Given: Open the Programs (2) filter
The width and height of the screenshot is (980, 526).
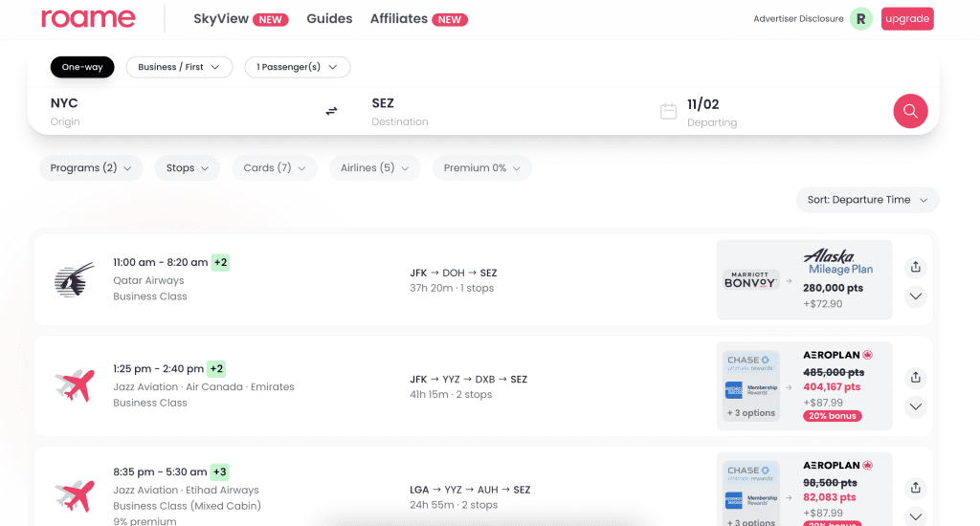Looking at the screenshot, I should [x=91, y=168].
